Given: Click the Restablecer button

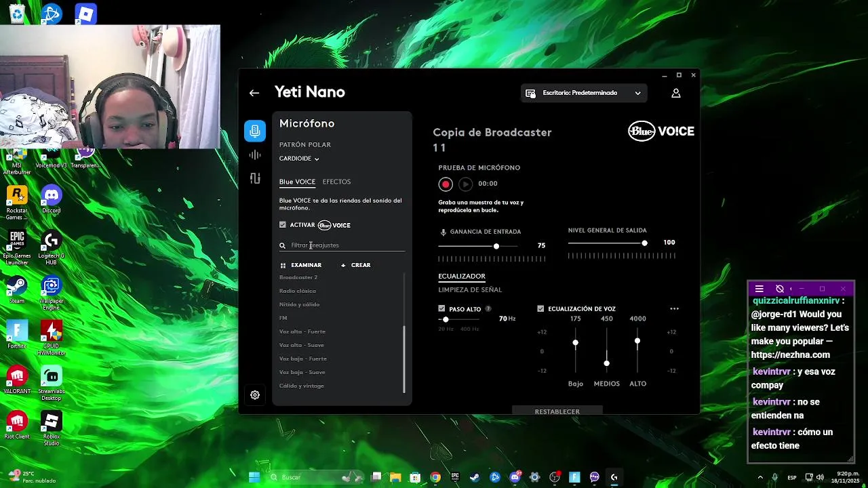Looking at the screenshot, I should click(557, 411).
